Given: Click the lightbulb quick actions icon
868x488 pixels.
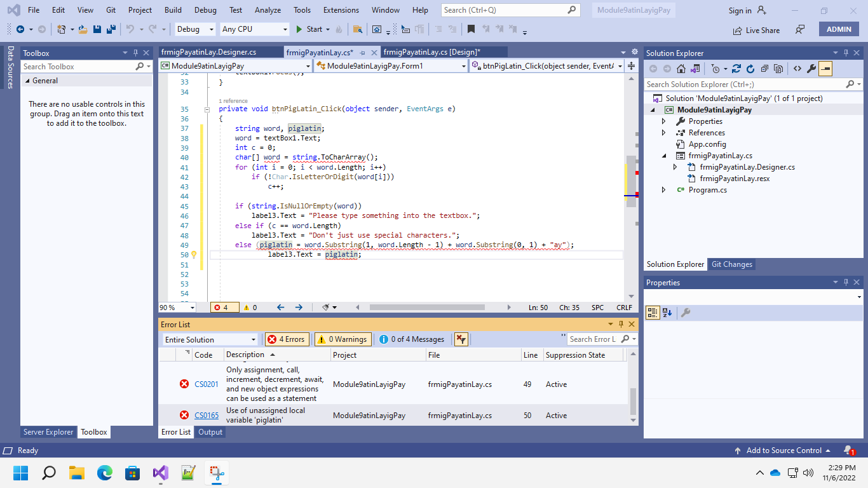Looking at the screenshot, I should click(x=194, y=255).
